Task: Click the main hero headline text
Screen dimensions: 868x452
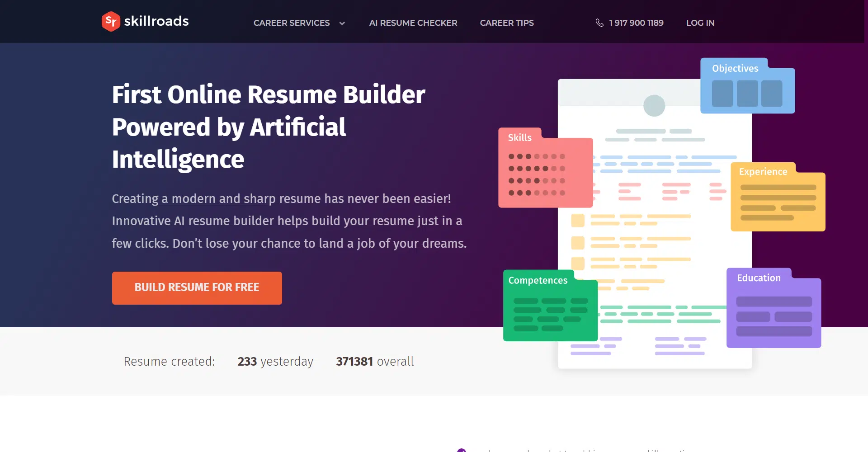Action: pyautogui.click(x=269, y=127)
